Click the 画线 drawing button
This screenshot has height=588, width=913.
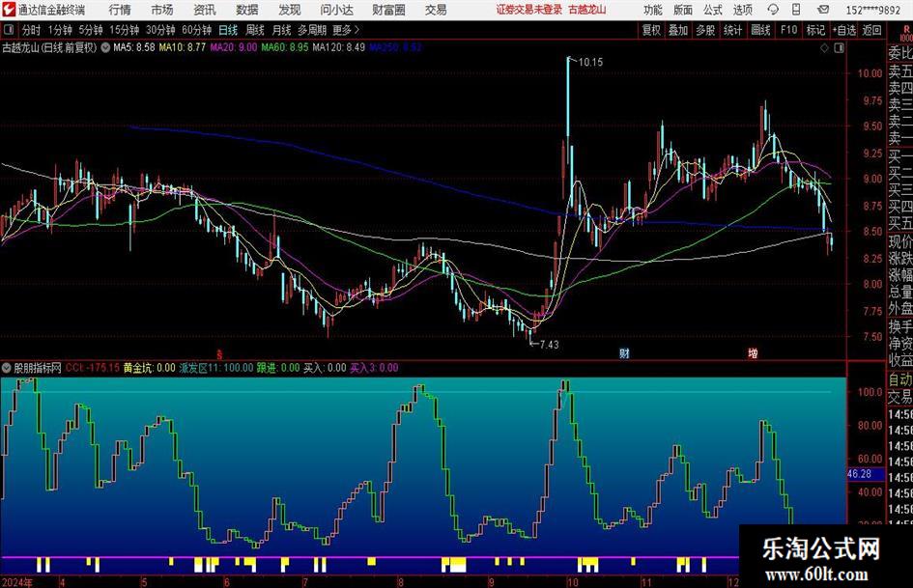[760, 30]
